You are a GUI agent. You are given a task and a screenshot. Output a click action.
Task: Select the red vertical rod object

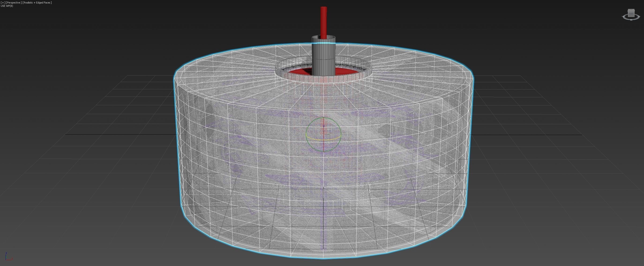point(323,22)
